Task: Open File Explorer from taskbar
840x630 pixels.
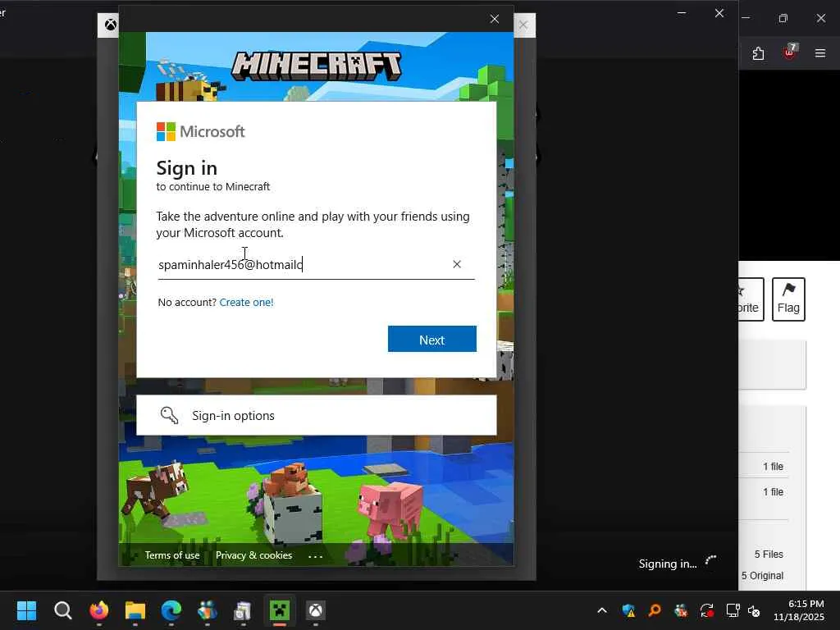Action: (x=135, y=610)
